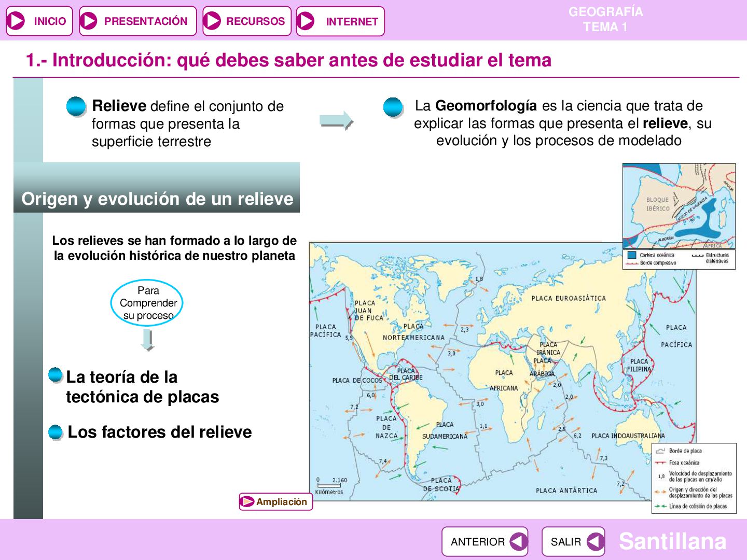Open the INTERNET menu item
Screen dimensions: 747x560
coord(340,22)
